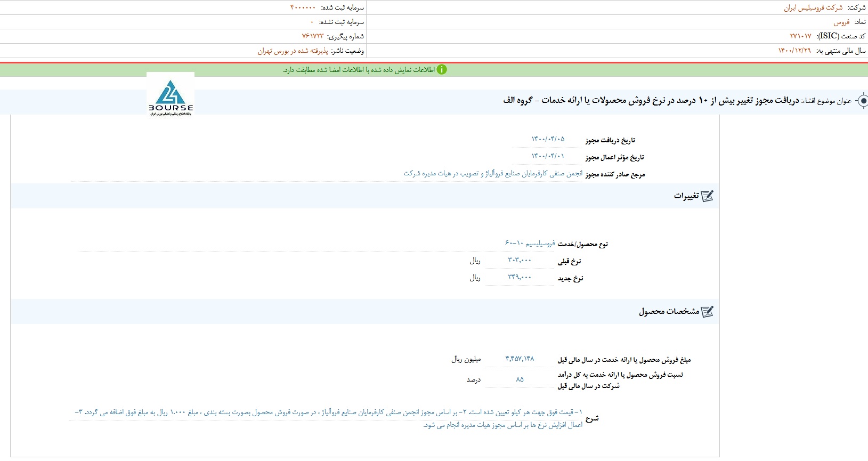Screen dimensions: 868x461
Task: Click tracking number ۷۶۱۷۲۳
Action: [313, 36]
